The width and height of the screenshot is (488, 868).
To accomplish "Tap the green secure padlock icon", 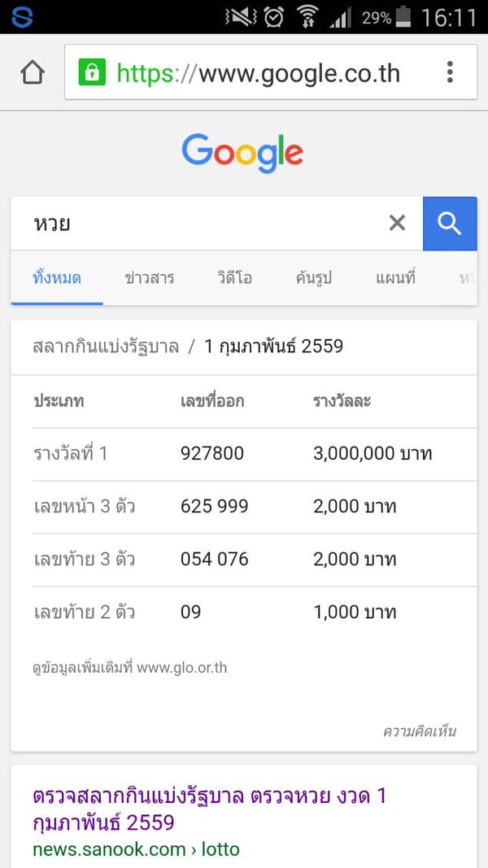I will point(92,72).
